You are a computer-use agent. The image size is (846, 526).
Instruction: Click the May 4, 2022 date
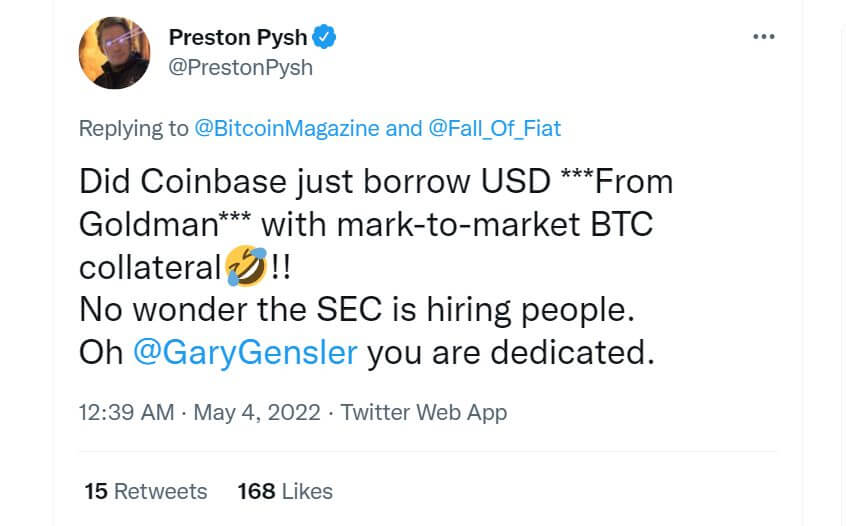pos(257,413)
